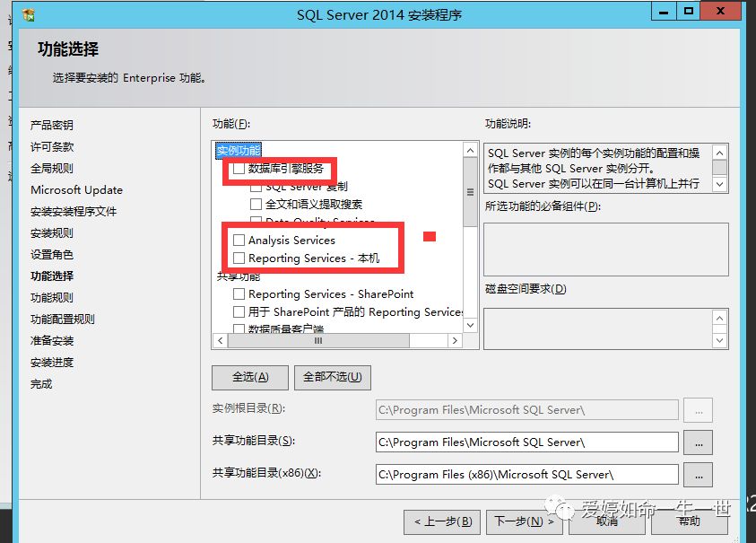756x543 pixels.
Task: Click the feature list scroll-up arrow
Action: [x=470, y=150]
